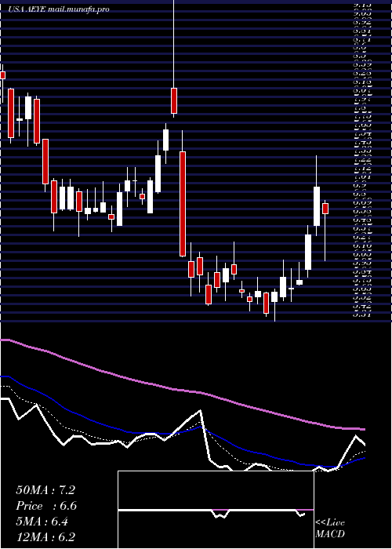
Task: Click the '12MA : 6.2' label
Action: click(45, 537)
